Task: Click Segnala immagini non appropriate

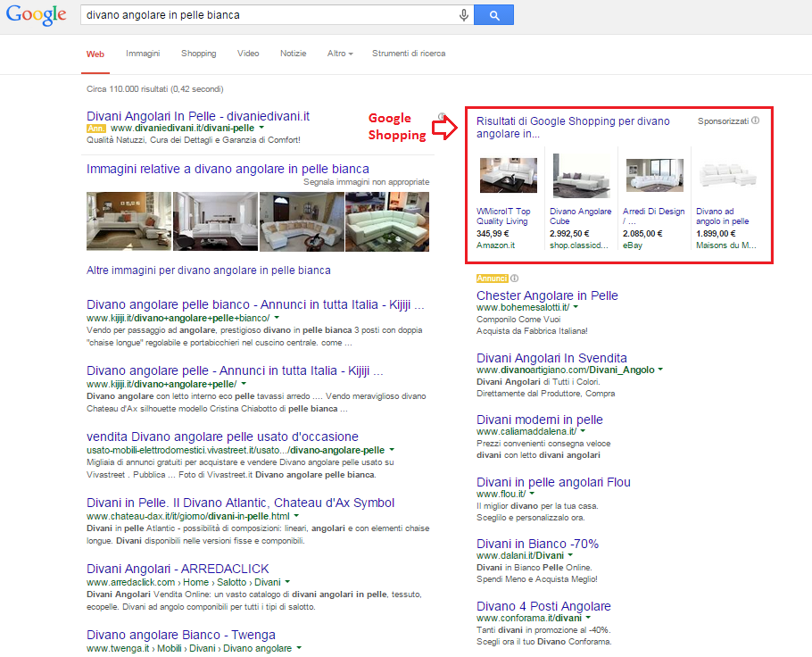Action: pos(366,182)
